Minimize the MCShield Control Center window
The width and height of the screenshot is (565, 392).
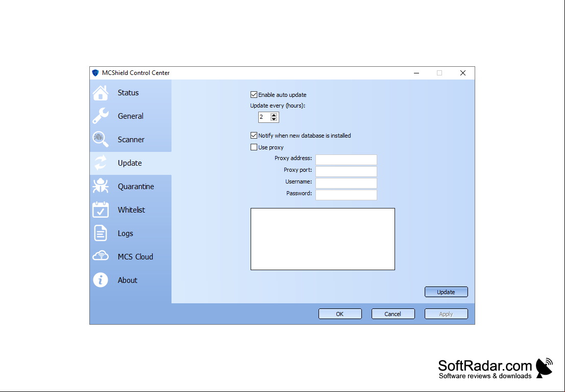[416, 73]
